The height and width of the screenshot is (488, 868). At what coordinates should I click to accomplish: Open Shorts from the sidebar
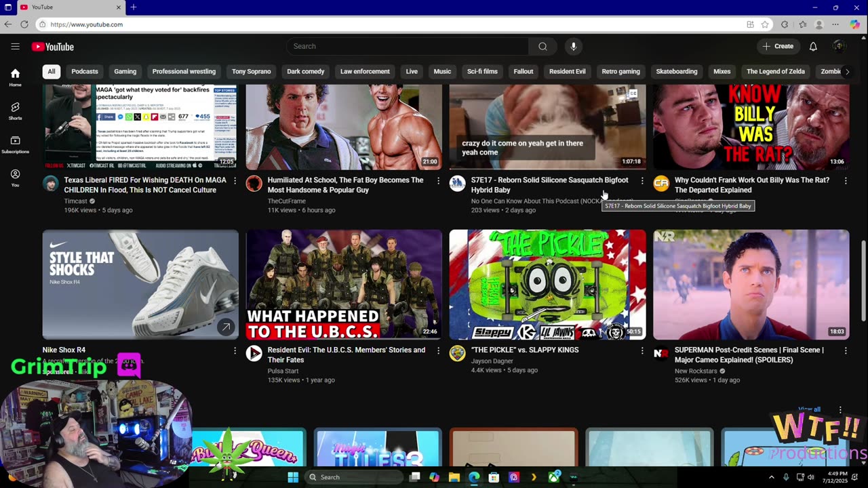pyautogui.click(x=15, y=111)
